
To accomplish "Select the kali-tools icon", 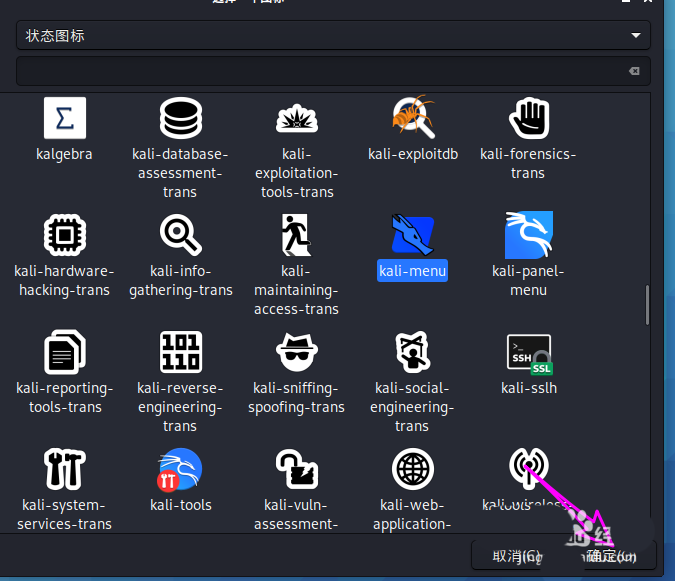I will (x=180, y=469).
